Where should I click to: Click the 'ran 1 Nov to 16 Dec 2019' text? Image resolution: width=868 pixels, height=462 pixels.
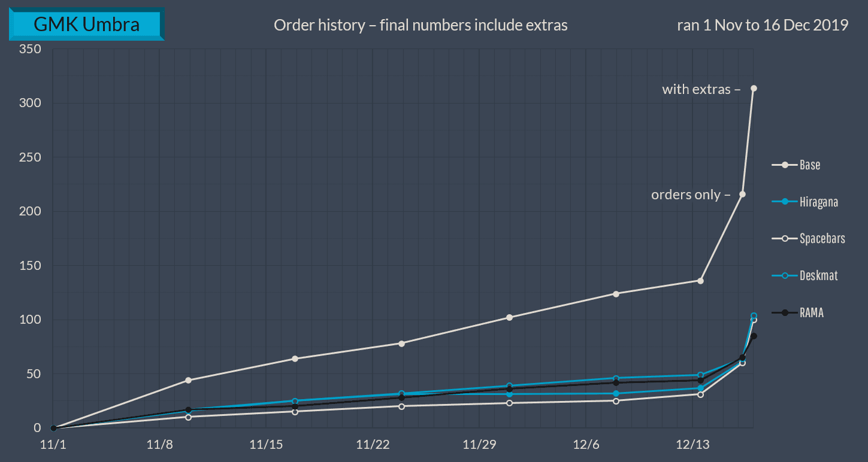point(763,25)
